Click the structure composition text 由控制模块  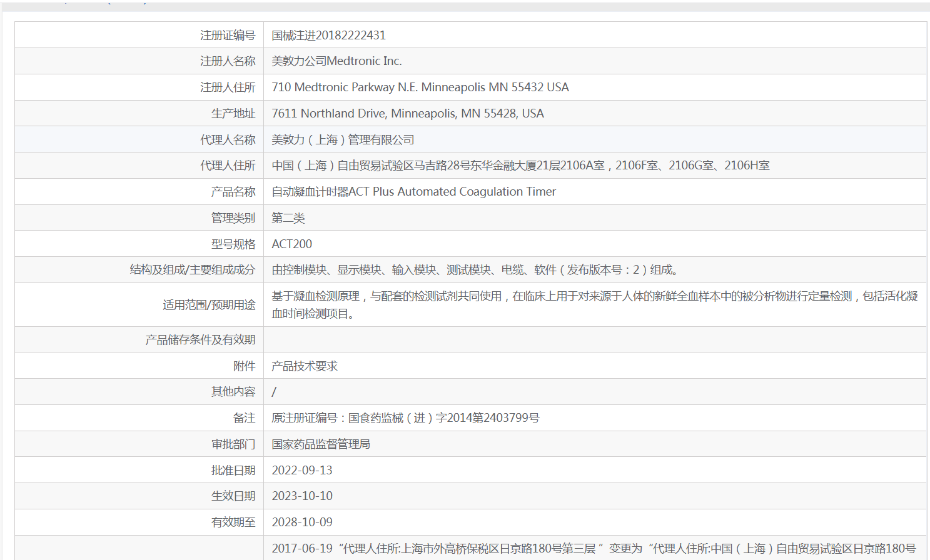(476, 270)
